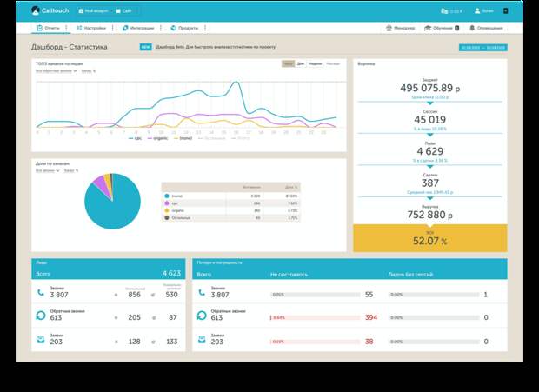Image resolution: width=539 pixels, height=392 pixels.
Task: Open Менеджер from the top bar
Action: coord(401,28)
